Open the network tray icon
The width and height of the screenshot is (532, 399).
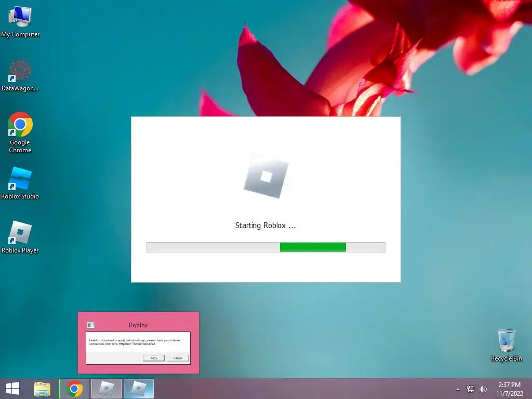[x=471, y=389]
